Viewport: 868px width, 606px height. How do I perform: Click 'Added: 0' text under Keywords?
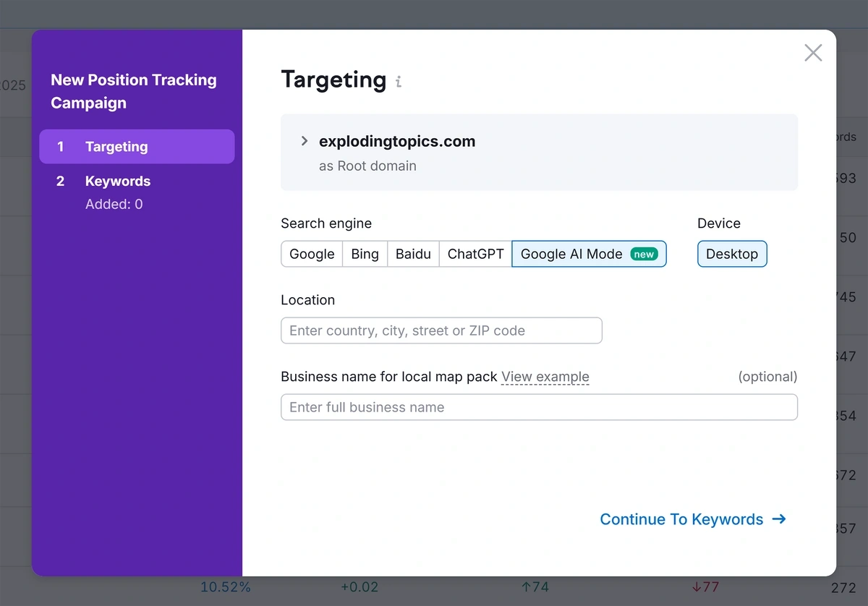click(x=114, y=205)
